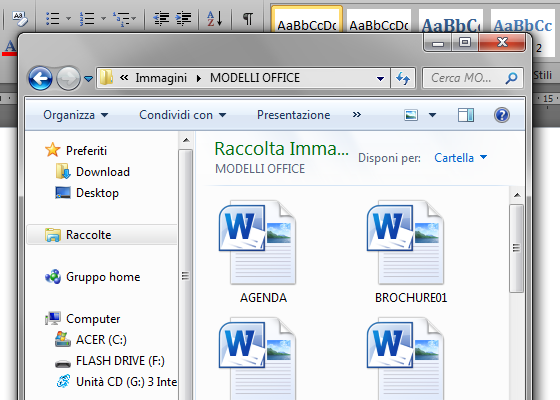This screenshot has width=560, height=400.
Task: Open Help via the question mark icon
Action: [502, 115]
